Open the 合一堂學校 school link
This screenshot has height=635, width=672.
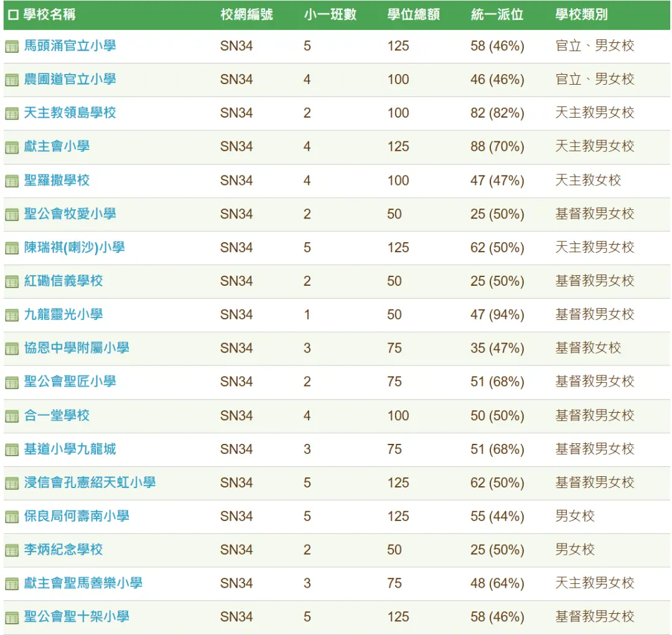pos(57,415)
